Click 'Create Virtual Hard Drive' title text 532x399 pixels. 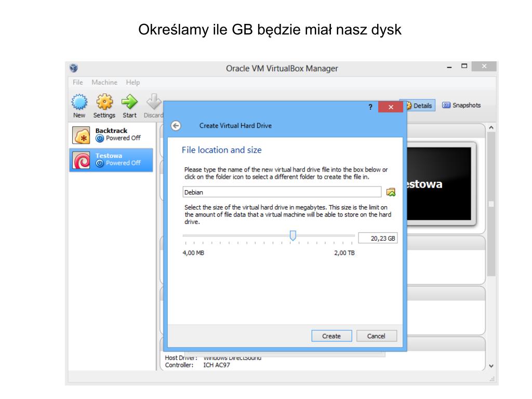click(x=235, y=126)
